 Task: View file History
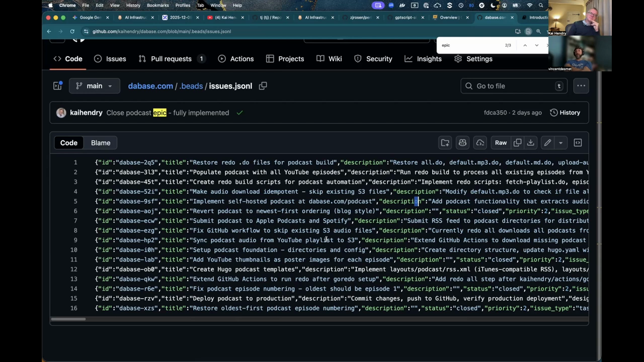point(565,113)
